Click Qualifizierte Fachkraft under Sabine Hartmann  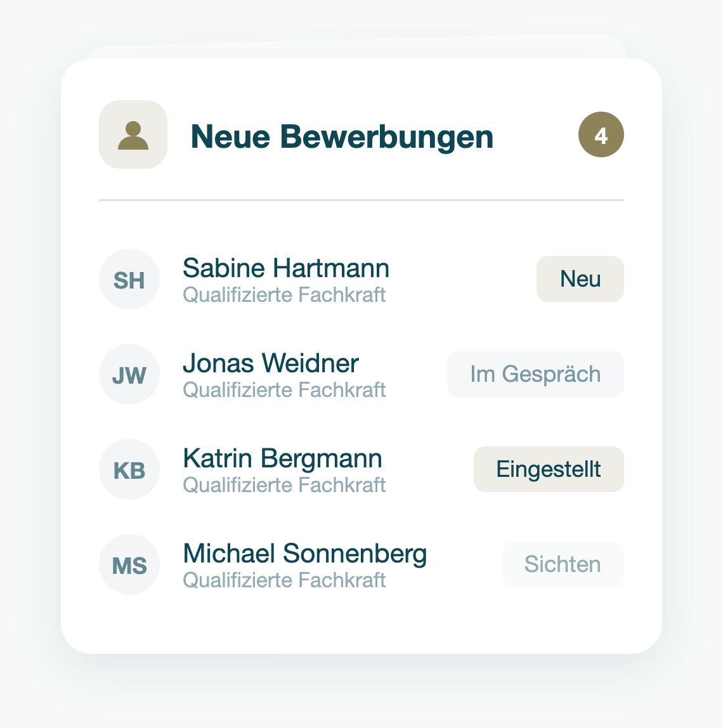(284, 295)
